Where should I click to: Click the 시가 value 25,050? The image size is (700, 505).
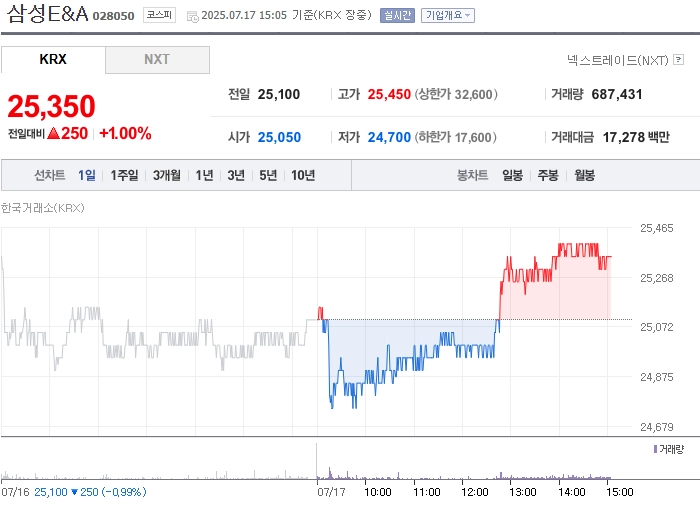click(279, 137)
